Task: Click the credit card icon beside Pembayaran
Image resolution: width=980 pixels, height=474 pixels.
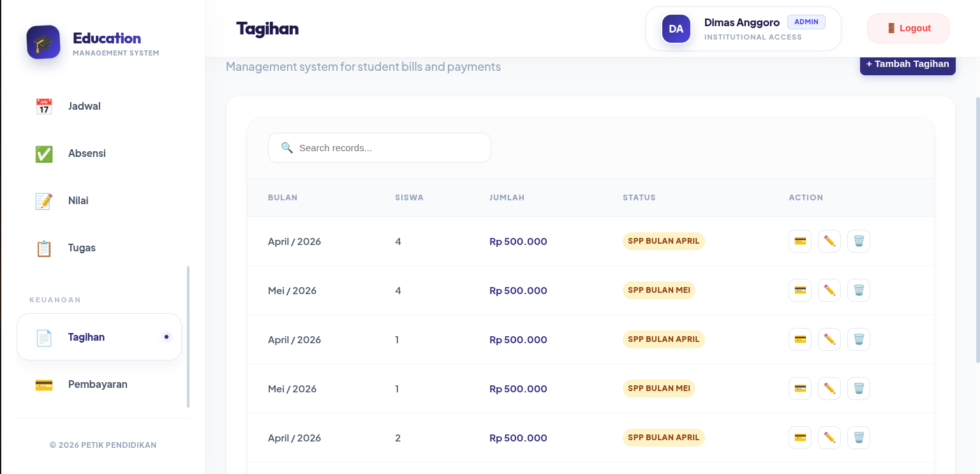Action: coord(43,385)
